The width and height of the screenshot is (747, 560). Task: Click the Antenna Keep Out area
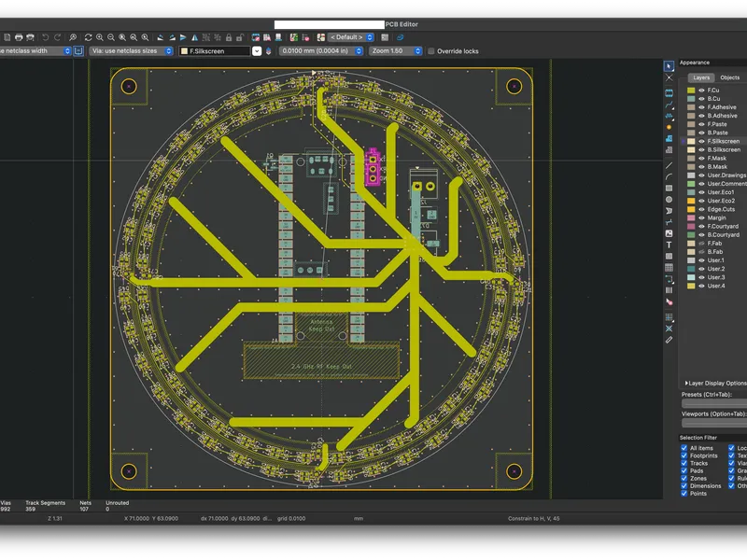[321, 325]
